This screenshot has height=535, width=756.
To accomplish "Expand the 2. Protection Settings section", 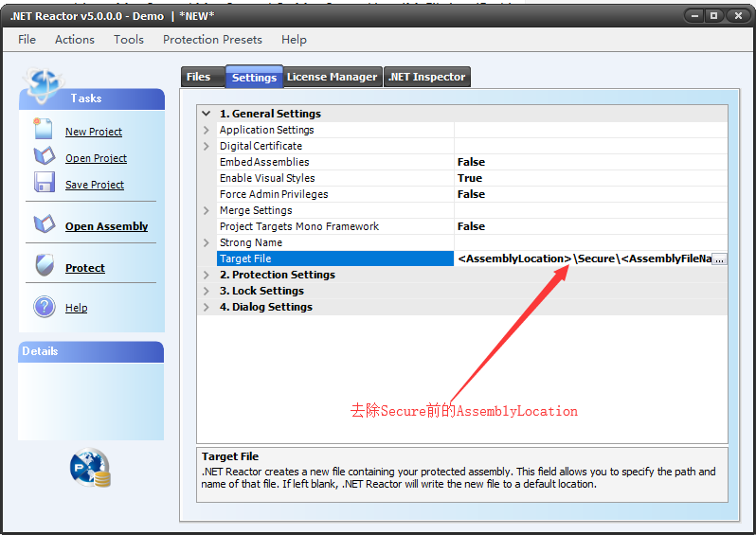I will (207, 276).
